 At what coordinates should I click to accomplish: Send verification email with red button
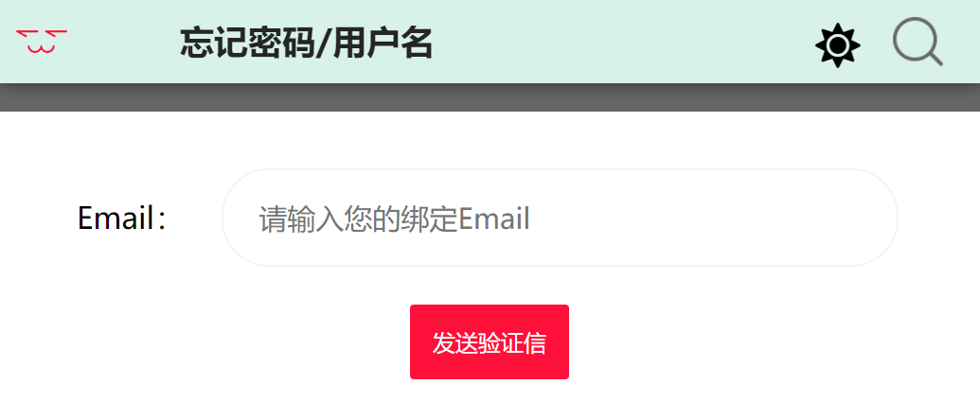[490, 342]
